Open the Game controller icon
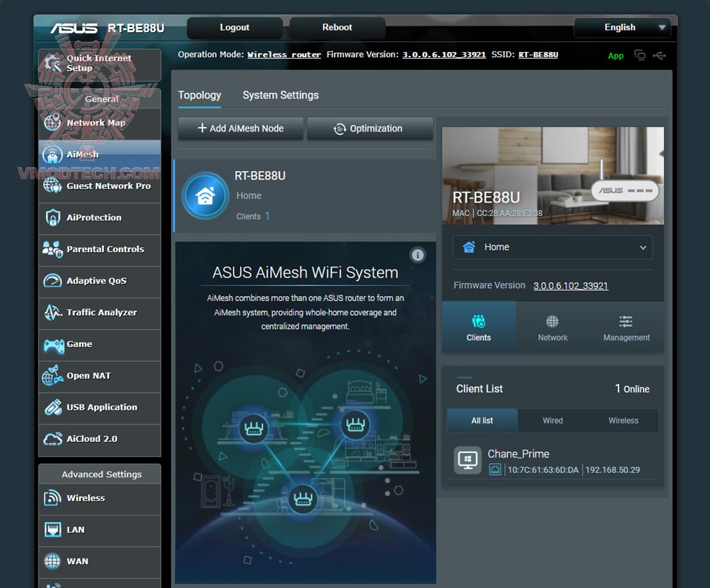 (x=53, y=346)
